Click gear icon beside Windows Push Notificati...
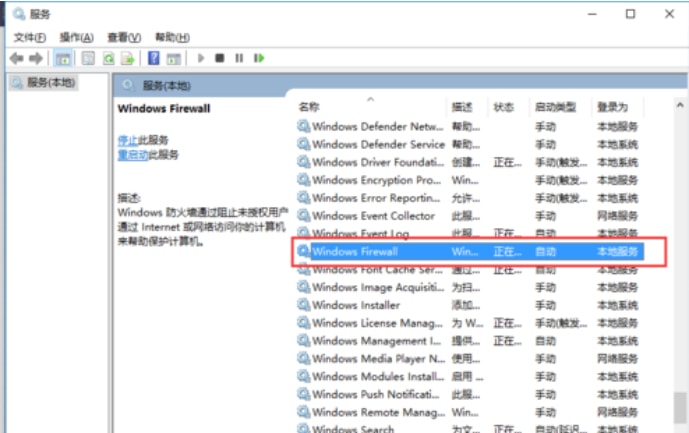The image size is (689, 433). tap(304, 394)
